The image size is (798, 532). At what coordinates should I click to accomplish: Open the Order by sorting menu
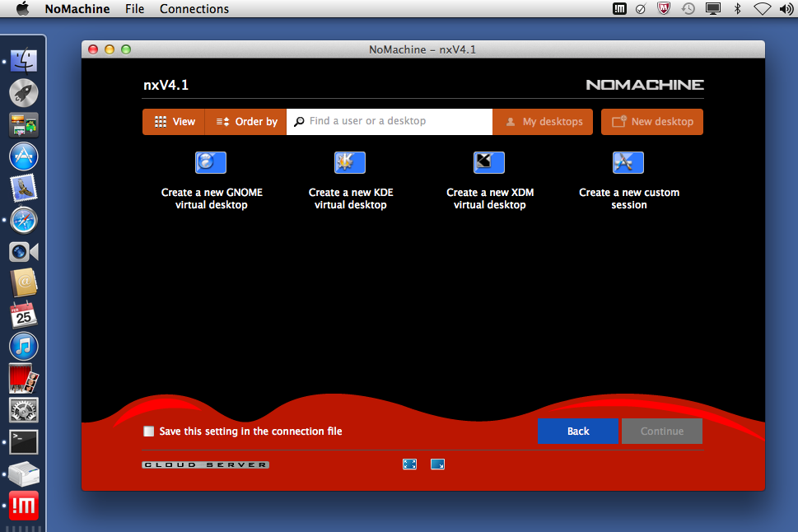point(245,122)
